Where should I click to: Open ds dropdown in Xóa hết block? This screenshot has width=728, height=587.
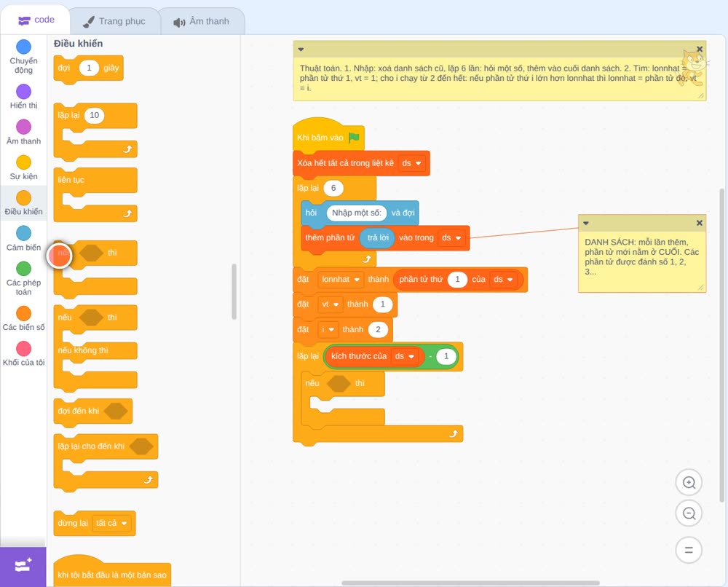pyautogui.click(x=411, y=163)
